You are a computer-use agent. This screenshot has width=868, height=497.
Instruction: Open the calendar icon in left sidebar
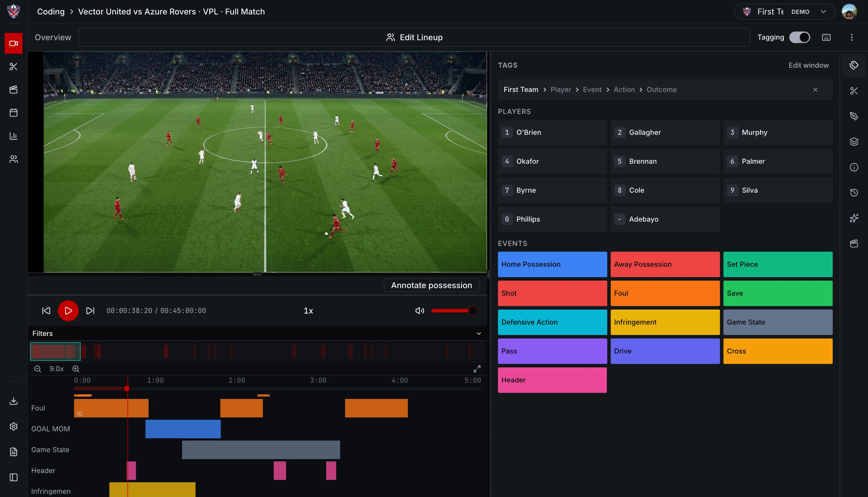[14, 113]
